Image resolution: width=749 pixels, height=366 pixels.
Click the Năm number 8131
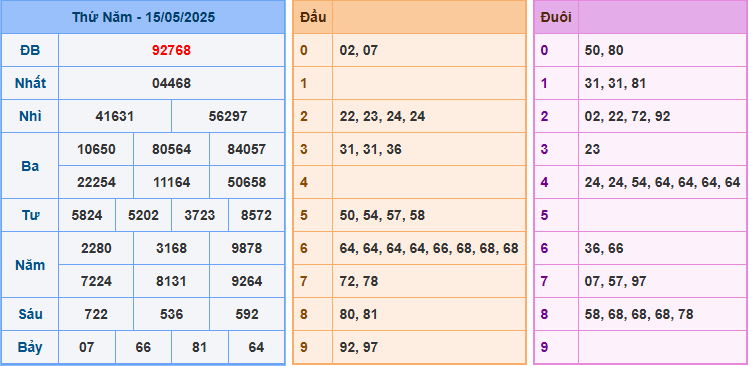[x=171, y=281]
